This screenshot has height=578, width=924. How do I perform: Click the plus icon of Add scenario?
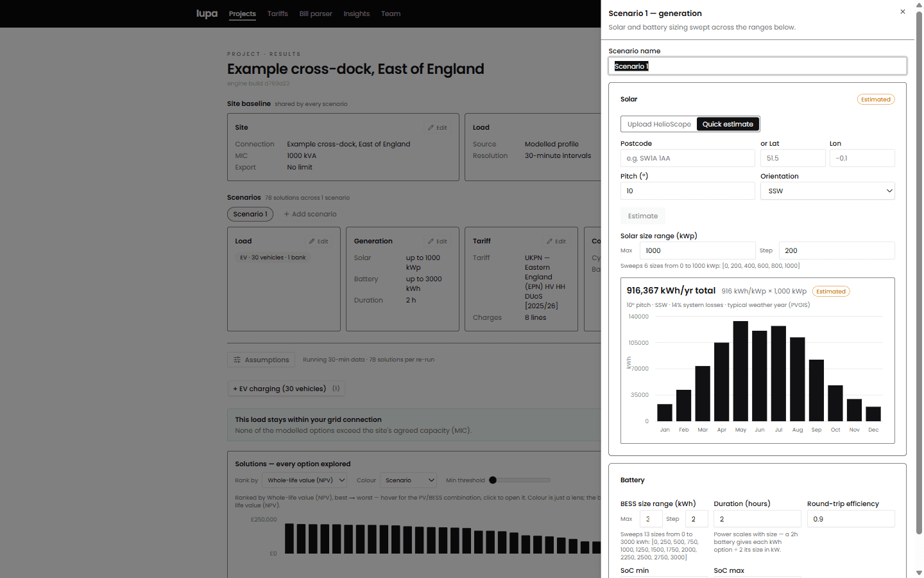coord(286,214)
